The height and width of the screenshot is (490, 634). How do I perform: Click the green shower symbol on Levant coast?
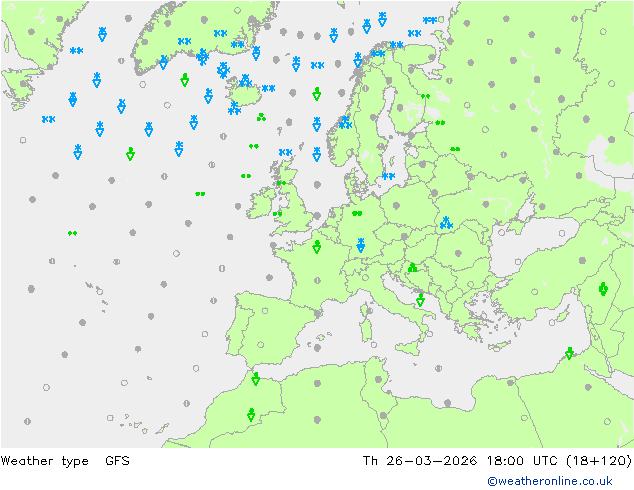(569, 353)
